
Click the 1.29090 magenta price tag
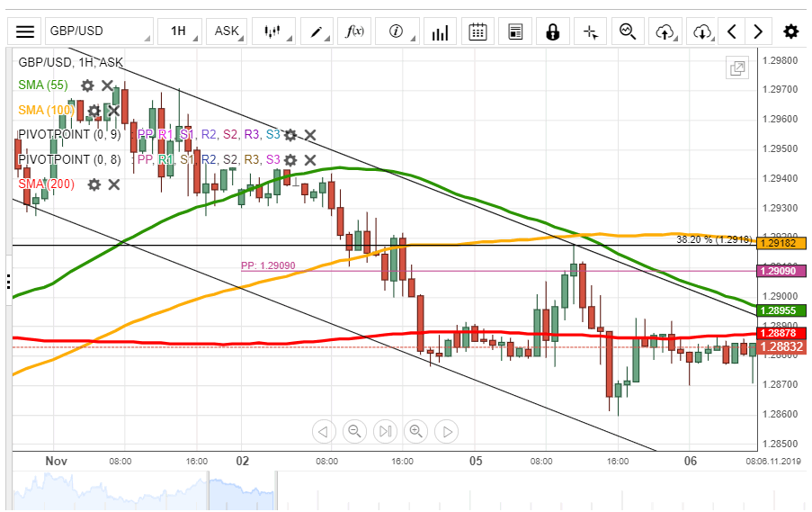[781, 271]
